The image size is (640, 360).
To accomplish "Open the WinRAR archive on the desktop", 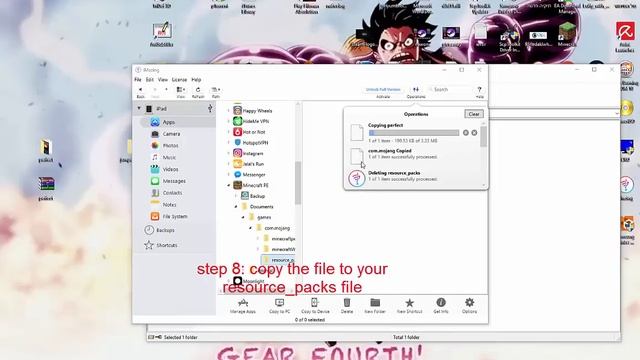I will pyautogui.click(x=46, y=188).
